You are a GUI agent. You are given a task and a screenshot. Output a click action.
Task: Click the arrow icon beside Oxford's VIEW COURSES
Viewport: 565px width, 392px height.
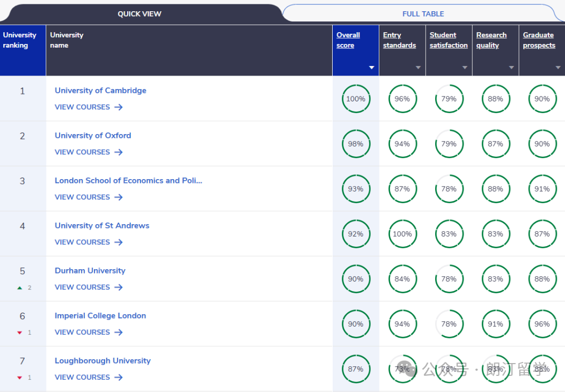(119, 152)
